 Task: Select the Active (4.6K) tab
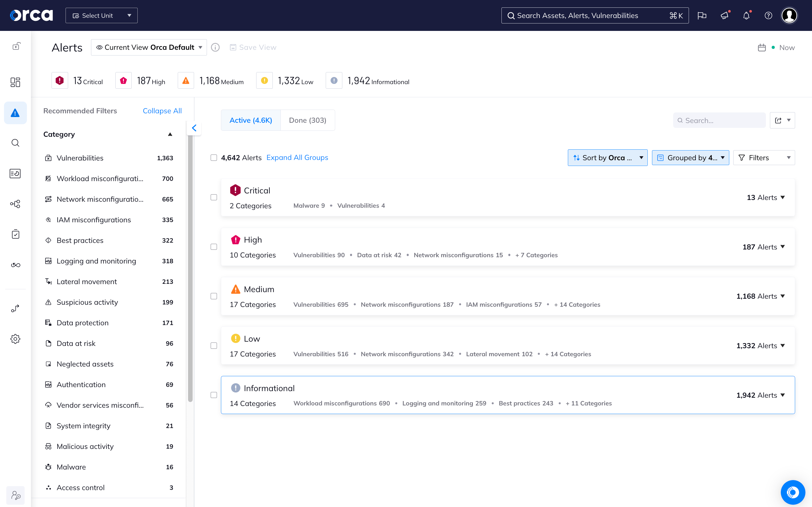click(x=250, y=120)
